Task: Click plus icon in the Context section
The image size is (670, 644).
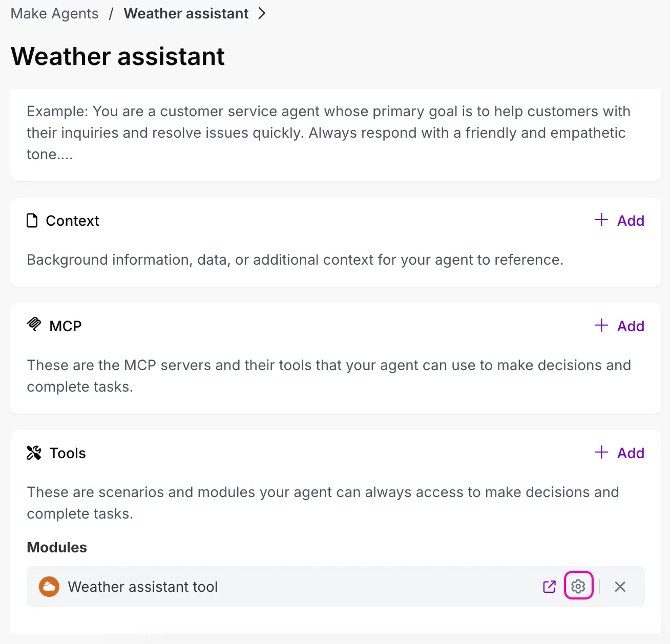Action: pos(601,220)
